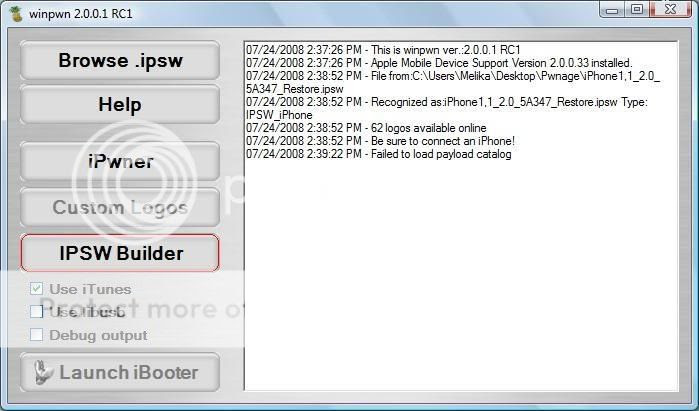Viewport: 699px width, 411px height.
Task: Select the 'This is winpwn ver.' log line
Action: [x=383, y=50]
